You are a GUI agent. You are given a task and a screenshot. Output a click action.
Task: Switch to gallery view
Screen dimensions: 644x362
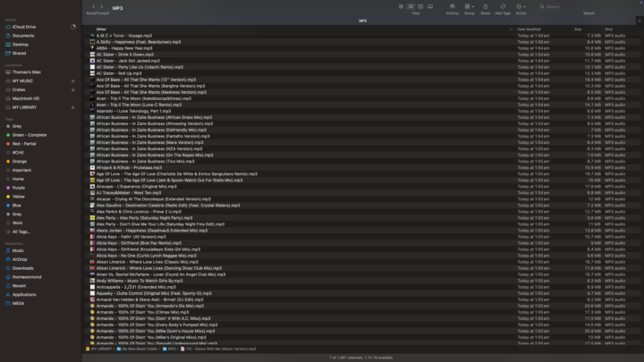pos(430,6)
